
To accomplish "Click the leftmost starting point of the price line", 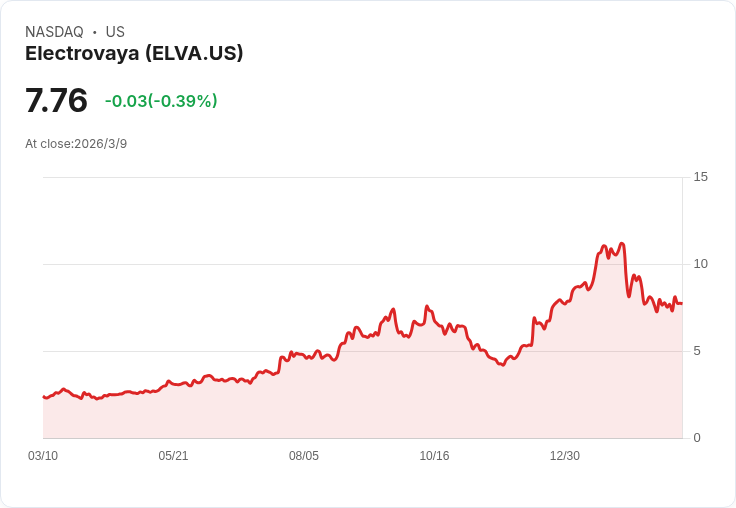I will coord(44,397).
